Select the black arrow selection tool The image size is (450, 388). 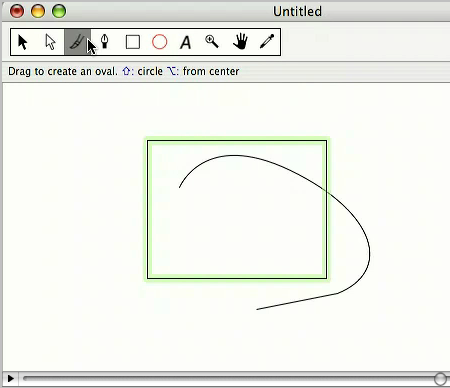pyautogui.click(x=23, y=42)
